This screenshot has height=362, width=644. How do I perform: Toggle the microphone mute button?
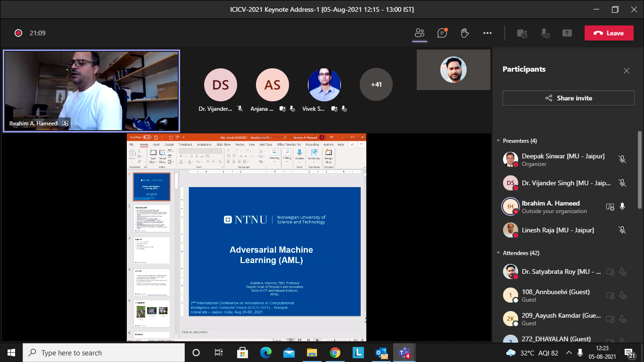coord(545,33)
